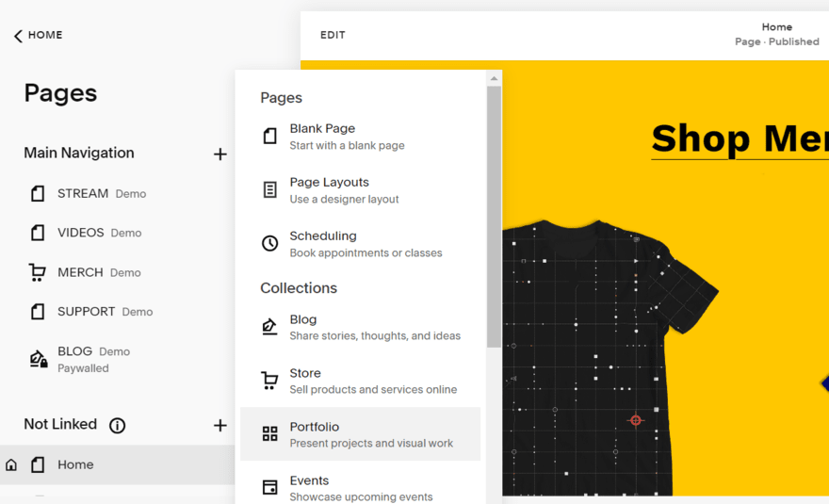The image size is (829, 504).
Task: Choose Blog collection option
Action: pos(360,327)
